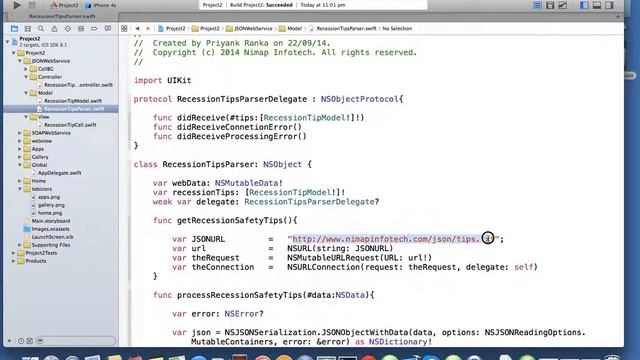Open JSONWebService breadcrumb
640x360 pixels.
pos(249,29)
